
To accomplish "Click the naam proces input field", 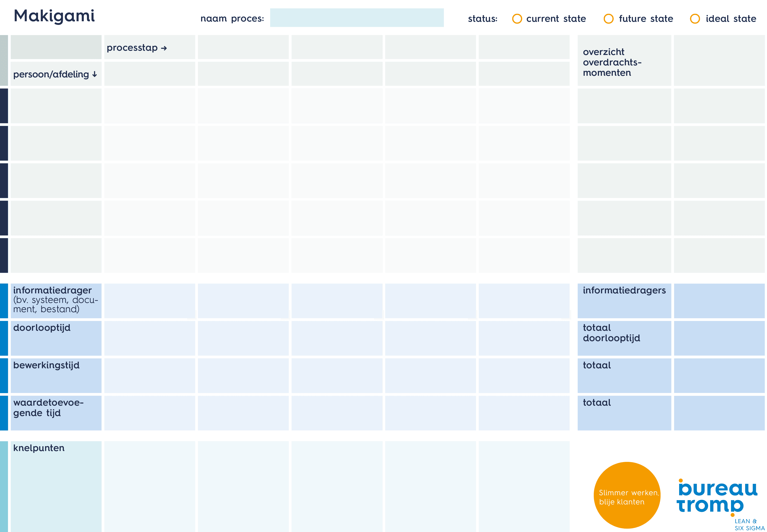I will 357,18.
